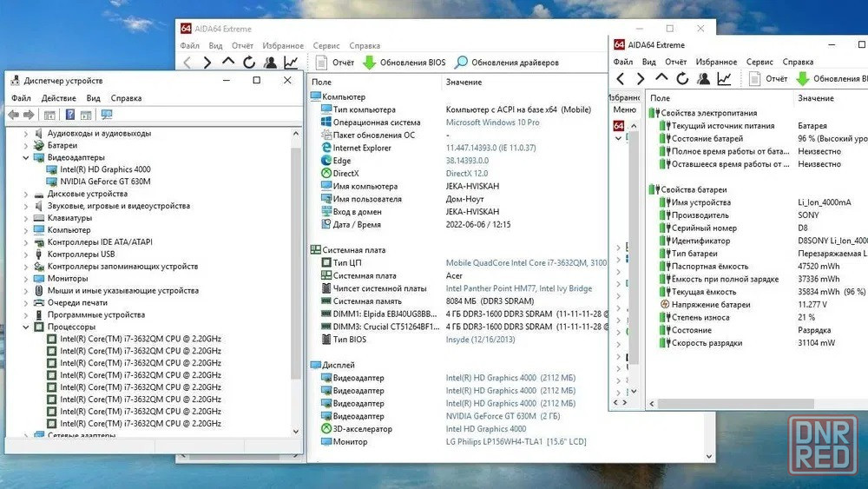Click Отчёт button in middle AIDA64 toolbar
The image size is (868, 489).
[335, 63]
